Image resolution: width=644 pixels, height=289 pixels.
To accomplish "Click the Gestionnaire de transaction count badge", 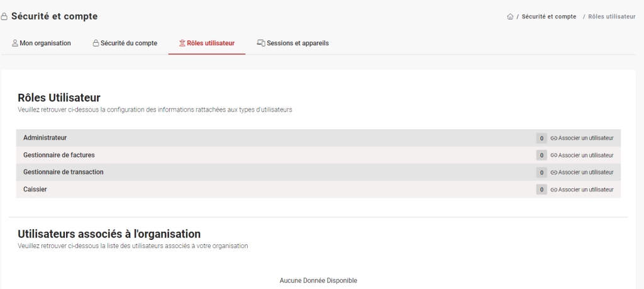I will [541, 173].
